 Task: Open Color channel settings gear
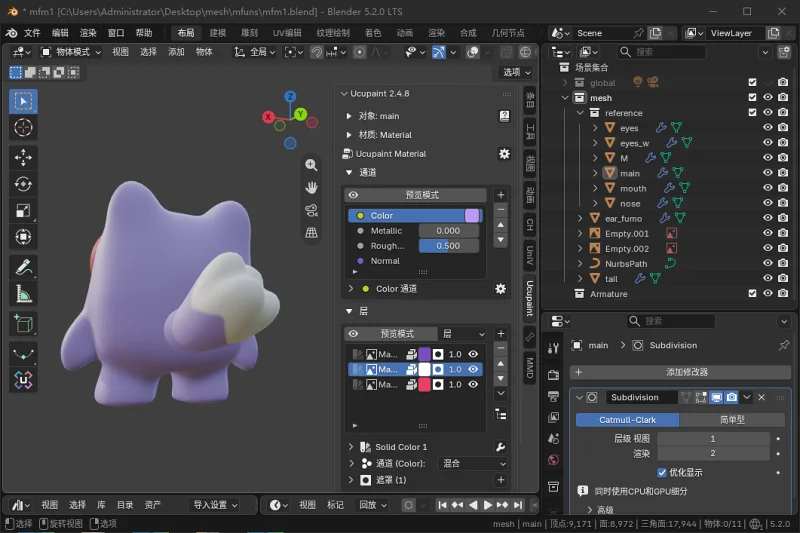click(501, 289)
